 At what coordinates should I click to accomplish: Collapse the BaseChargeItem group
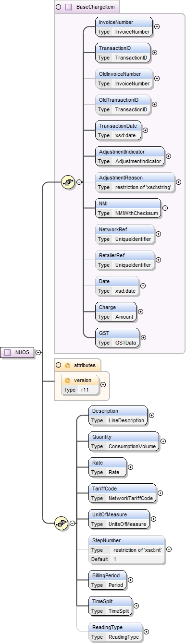tap(59, 7)
